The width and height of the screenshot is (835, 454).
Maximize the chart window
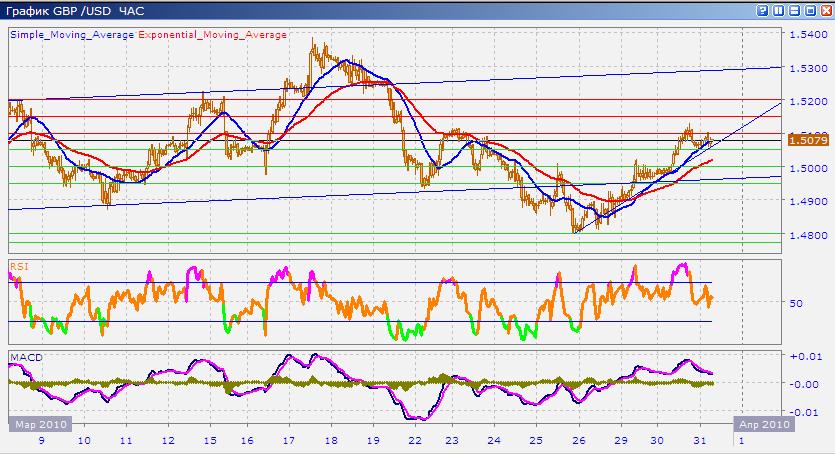[x=810, y=11]
